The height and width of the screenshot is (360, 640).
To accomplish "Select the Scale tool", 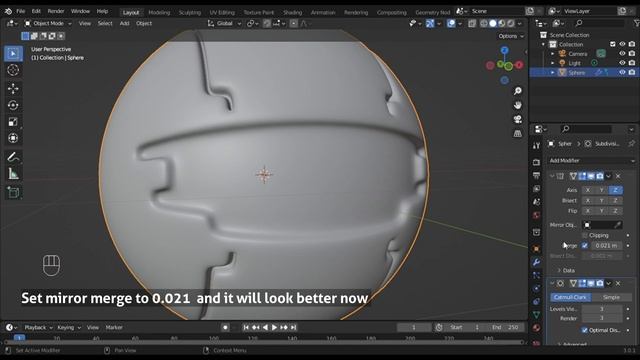I will click(13, 122).
